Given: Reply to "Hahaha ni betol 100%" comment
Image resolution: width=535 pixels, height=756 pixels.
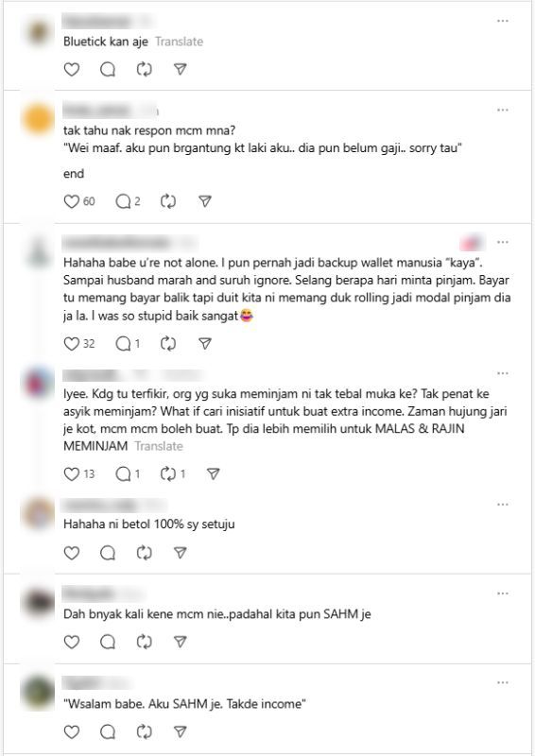Looking at the screenshot, I should (x=108, y=553).
